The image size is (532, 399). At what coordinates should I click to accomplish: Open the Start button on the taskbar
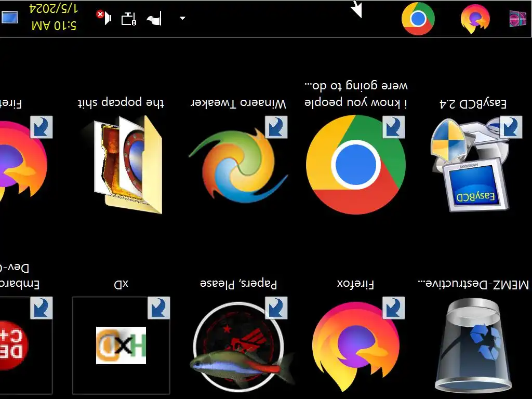[518, 18]
